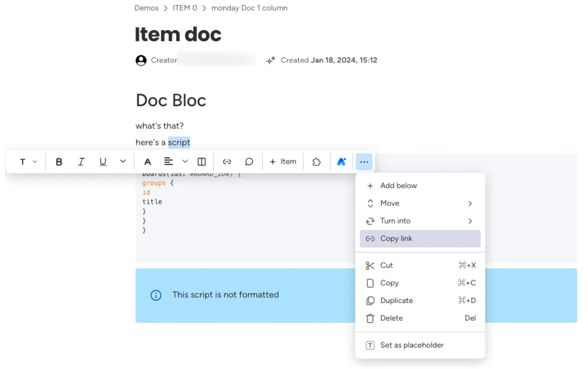Toggle bold formatting in the toolbar
Image resolution: width=588 pixels, height=369 pixels.
tap(59, 162)
